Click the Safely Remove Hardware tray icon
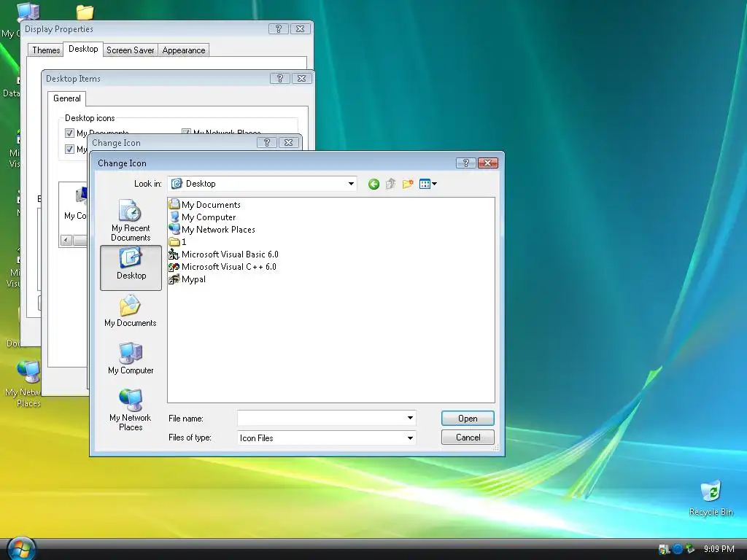Image resolution: width=747 pixels, height=560 pixels. coord(690,549)
